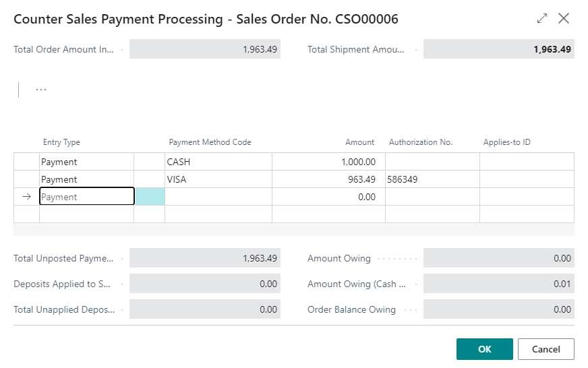Viewport: 588px width, 368px height.
Task: Close the payment processing dialog
Action: pyautogui.click(x=564, y=19)
